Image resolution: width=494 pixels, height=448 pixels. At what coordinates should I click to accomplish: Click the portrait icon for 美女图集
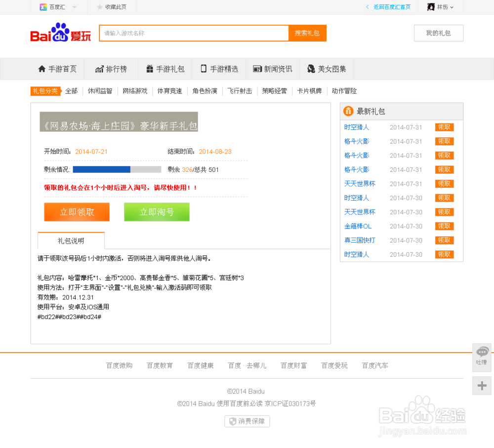click(311, 69)
